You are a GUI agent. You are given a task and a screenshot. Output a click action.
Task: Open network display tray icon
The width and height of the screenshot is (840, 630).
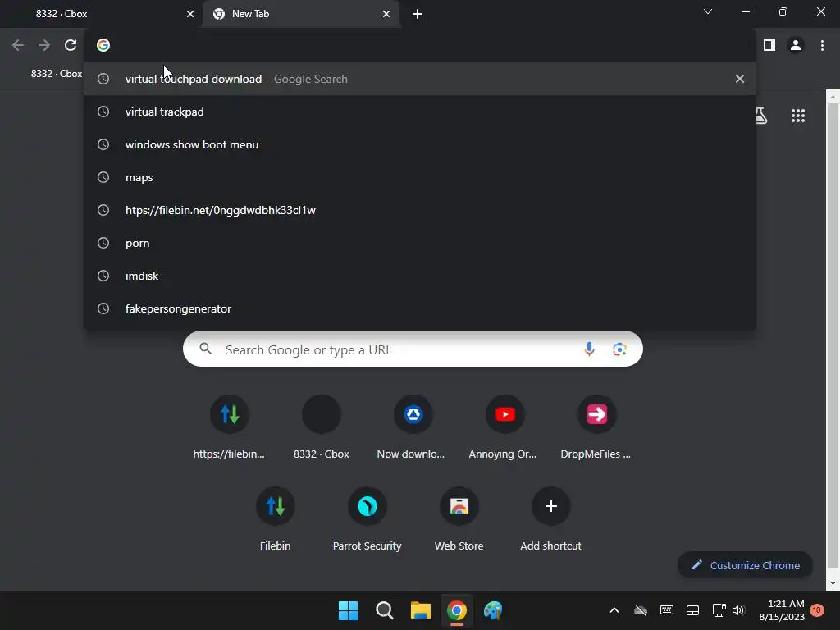tap(719, 610)
